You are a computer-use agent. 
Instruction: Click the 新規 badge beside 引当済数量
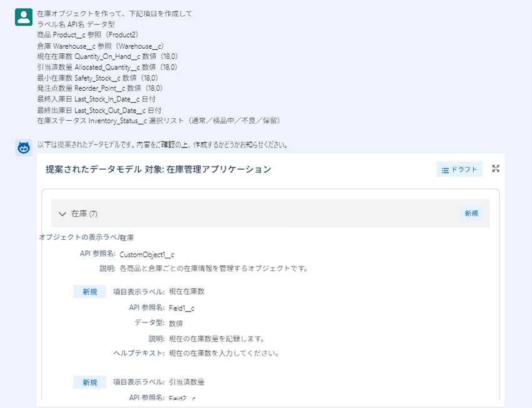coord(90,382)
